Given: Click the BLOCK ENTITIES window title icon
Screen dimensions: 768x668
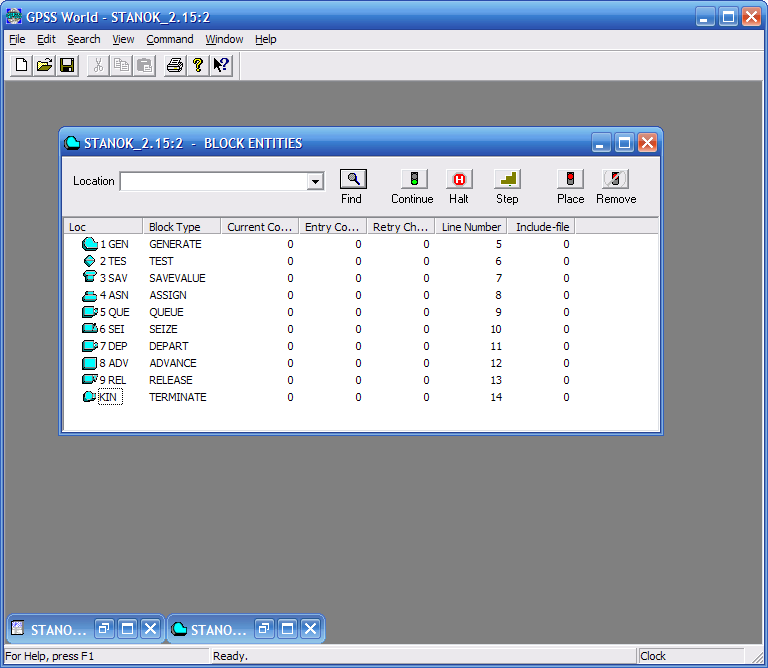Looking at the screenshot, I should 72,143.
